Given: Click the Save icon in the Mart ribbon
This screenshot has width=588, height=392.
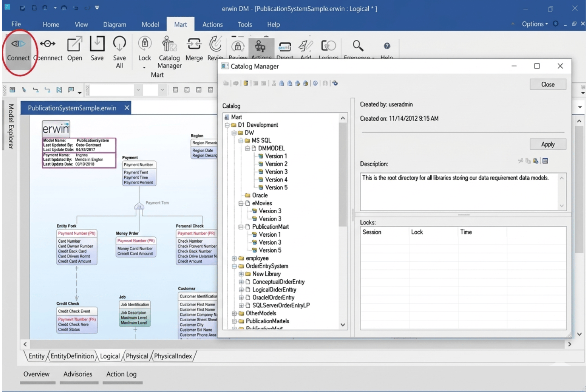Looking at the screenshot, I should click(97, 44).
